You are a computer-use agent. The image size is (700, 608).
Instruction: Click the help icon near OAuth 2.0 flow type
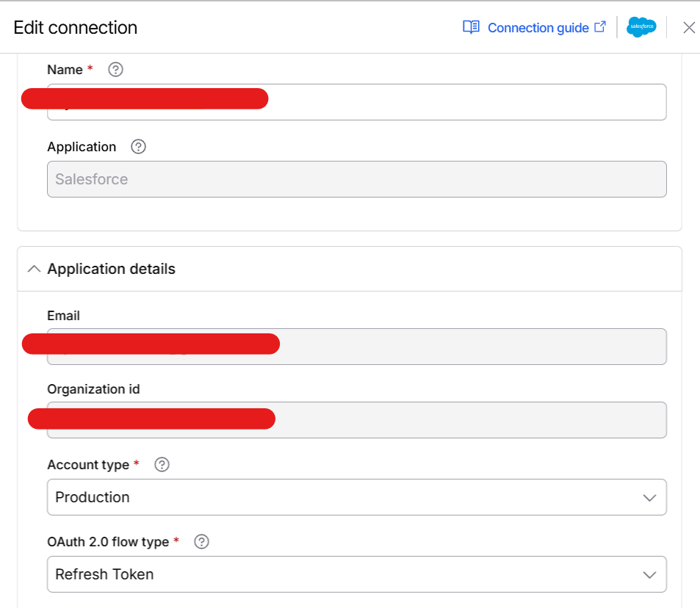(201, 542)
